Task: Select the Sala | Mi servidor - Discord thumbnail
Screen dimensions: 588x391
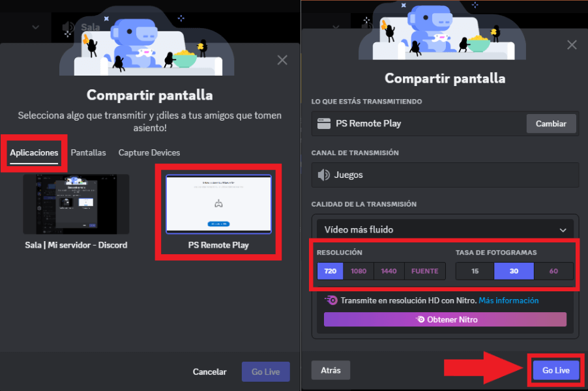Action: click(x=76, y=205)
